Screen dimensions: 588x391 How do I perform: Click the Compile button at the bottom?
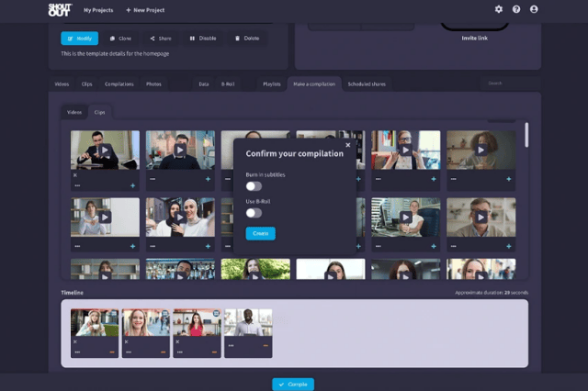(293, 385)
